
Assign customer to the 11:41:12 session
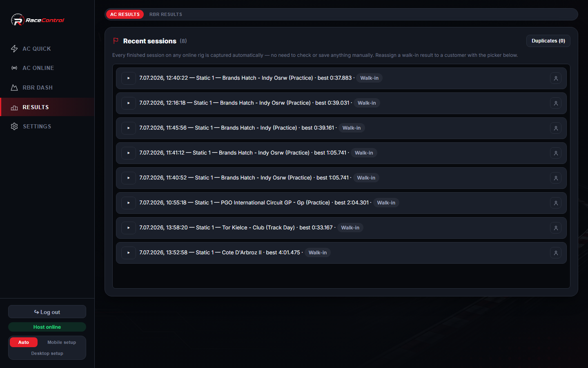556,153
